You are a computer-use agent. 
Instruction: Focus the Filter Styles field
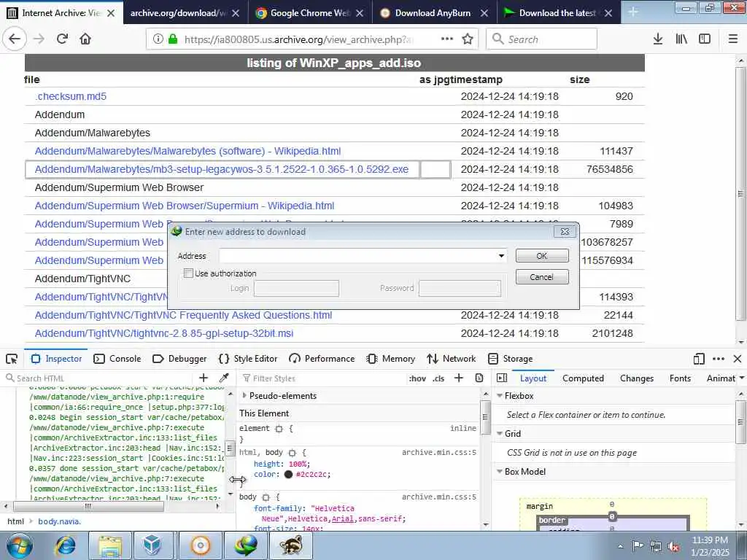point(322,378)
